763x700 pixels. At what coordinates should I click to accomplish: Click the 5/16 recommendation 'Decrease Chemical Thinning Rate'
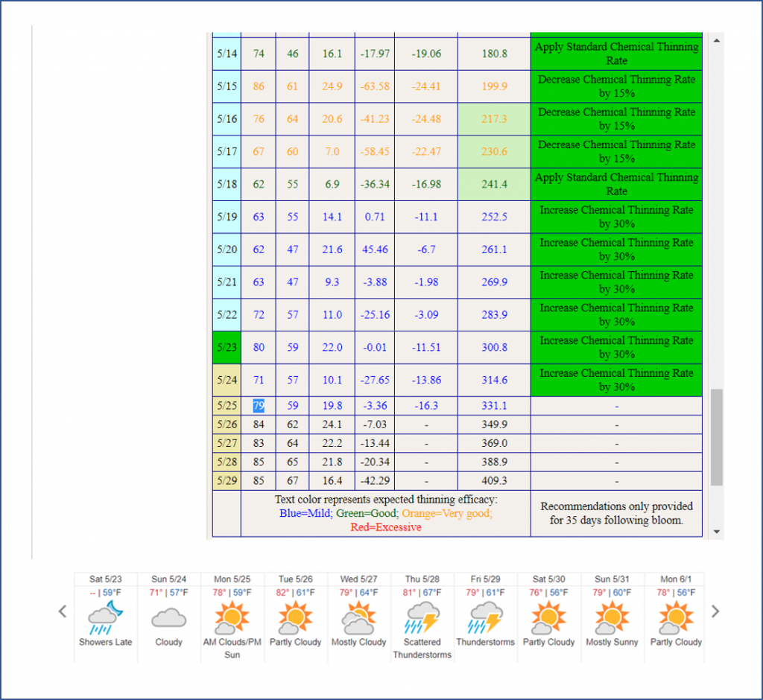tap(616, 118)
